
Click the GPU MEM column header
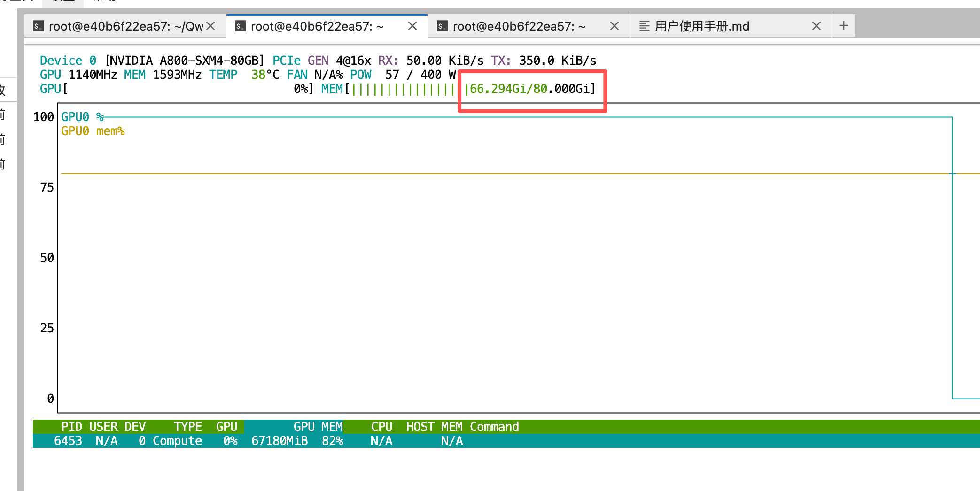(x=318, y=427)
